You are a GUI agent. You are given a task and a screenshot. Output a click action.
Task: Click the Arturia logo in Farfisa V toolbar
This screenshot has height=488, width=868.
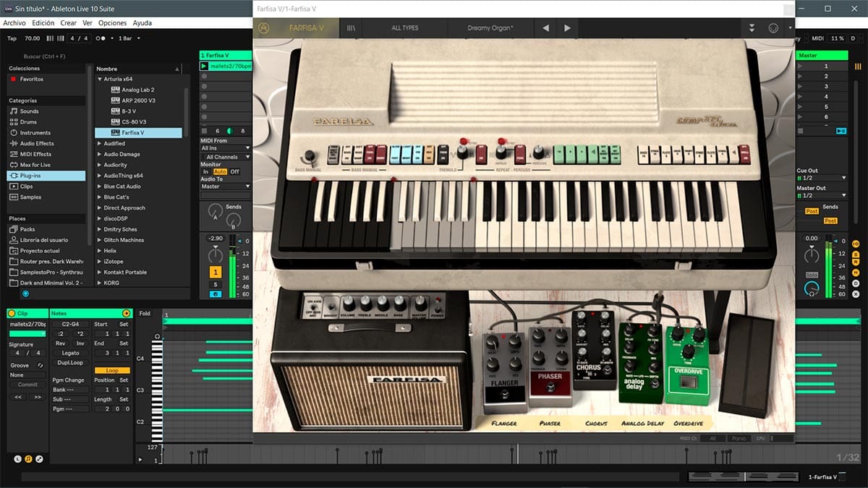click(x=264, y=28)
